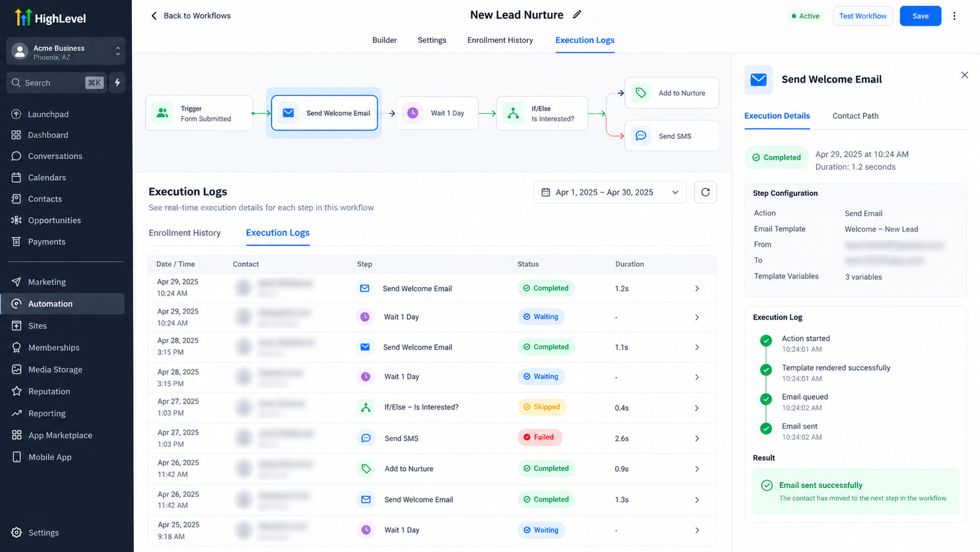The width and height of the screenshot is (980, 552).
Task: Close the Send Welcome Email panel
Action: [964, 75]
